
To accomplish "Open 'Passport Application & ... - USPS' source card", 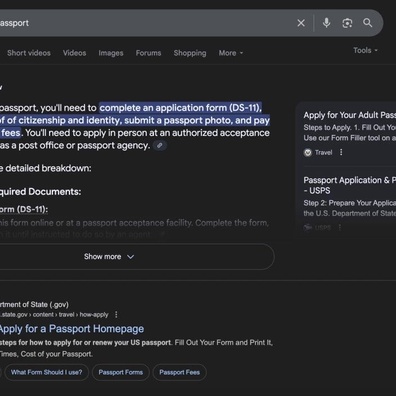I will pos(350,185).
